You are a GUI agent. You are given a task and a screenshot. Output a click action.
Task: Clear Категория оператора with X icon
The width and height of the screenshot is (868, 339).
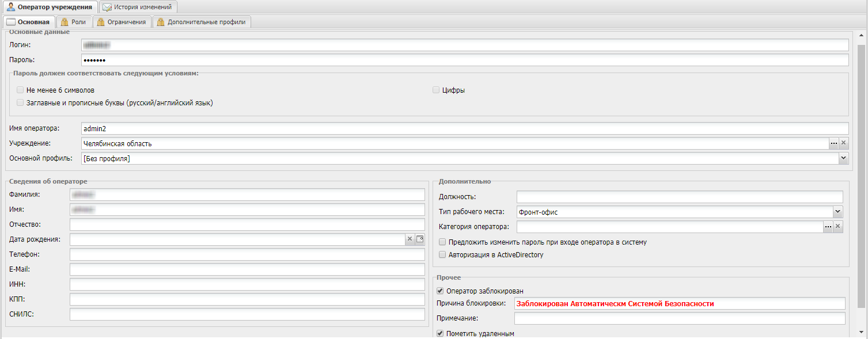(838, 227)
